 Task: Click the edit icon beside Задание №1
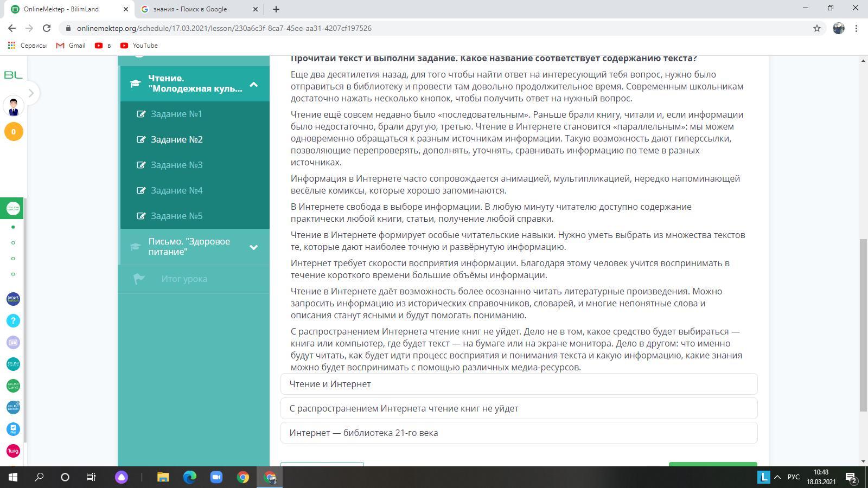[141, 114]
